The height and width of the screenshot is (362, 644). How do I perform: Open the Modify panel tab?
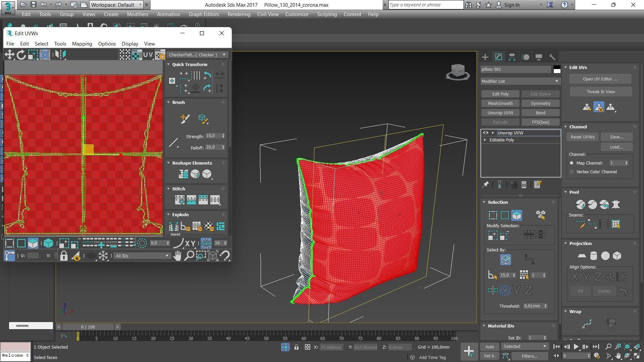(x=498, y=57)
